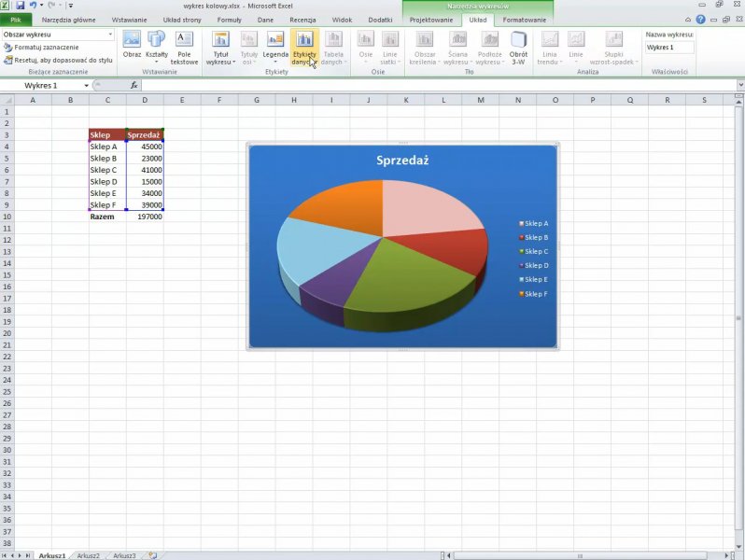Screen dimensions: 745x560
Task: Expand the quick access toolbar customize arrow
Action: coord(70,6)
